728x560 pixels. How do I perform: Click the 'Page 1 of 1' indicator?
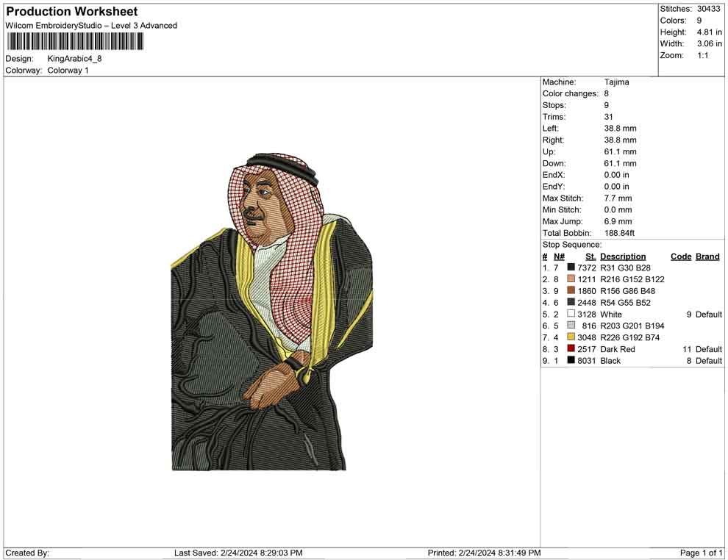pyautogui.click(x=701, y=553)
